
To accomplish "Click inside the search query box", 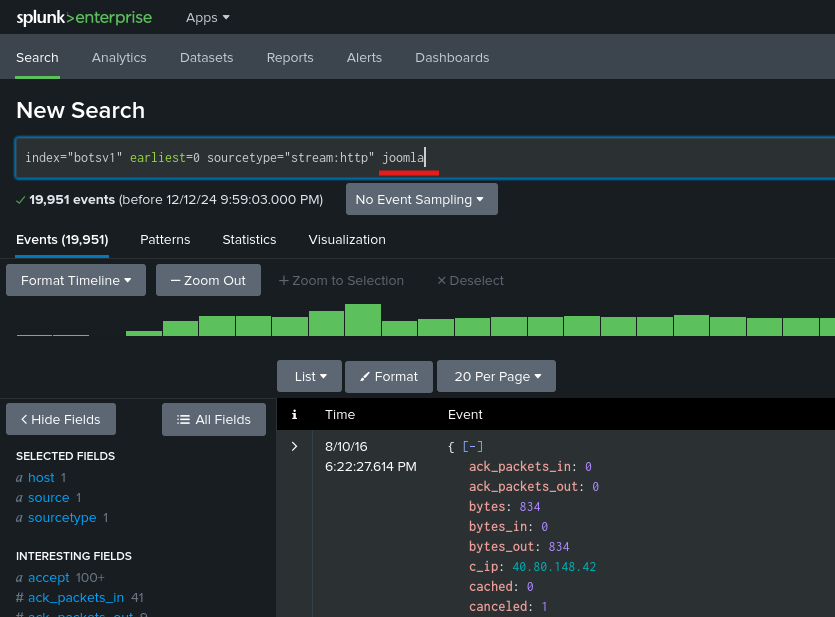I will [x=425, y=158].
